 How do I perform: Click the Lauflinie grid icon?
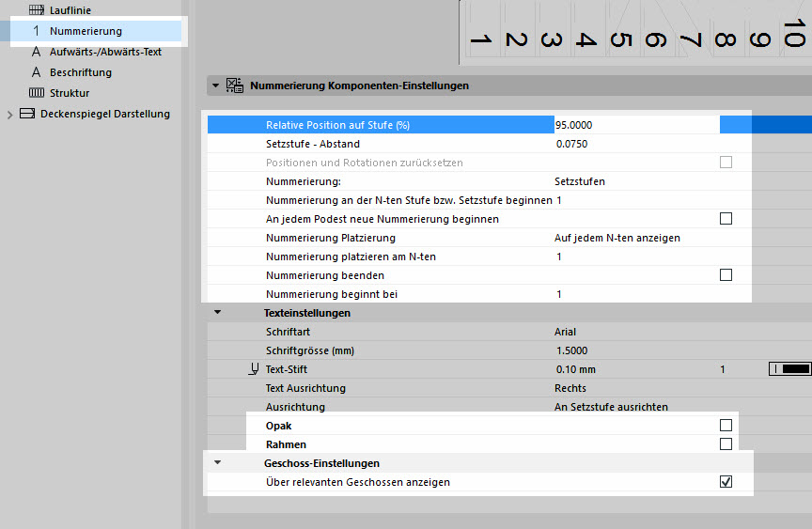tap(37, 9)
